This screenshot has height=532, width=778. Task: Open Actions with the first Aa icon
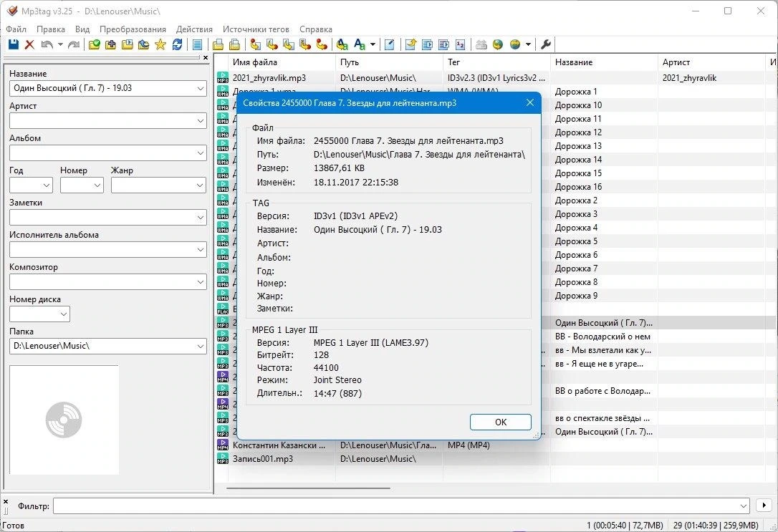point(342,44)
